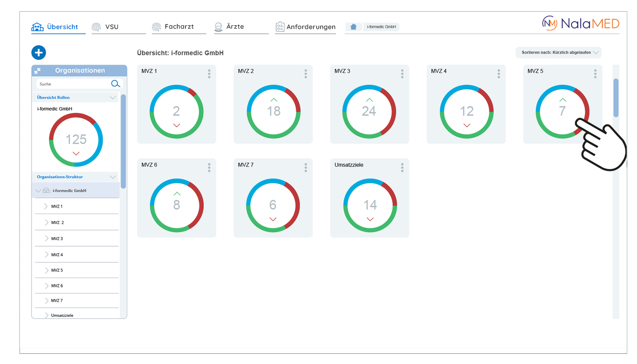
Task: Click the blue plus add button
Action: click(x=38, y=52)
